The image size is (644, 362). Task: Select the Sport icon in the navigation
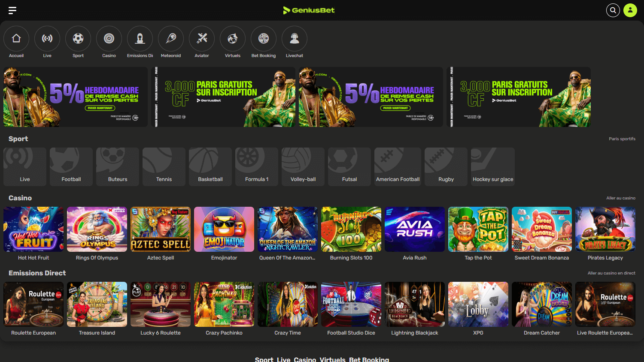[78, 38]
